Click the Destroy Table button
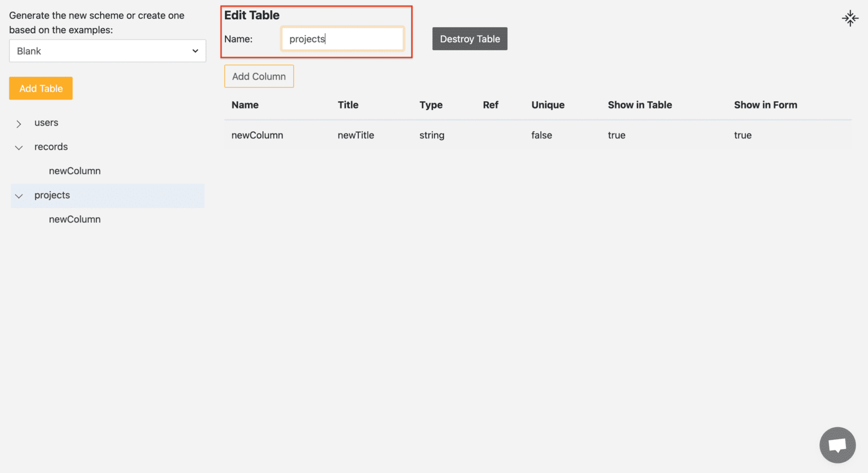Screen dimensions: 868x473 pos(470,38)
